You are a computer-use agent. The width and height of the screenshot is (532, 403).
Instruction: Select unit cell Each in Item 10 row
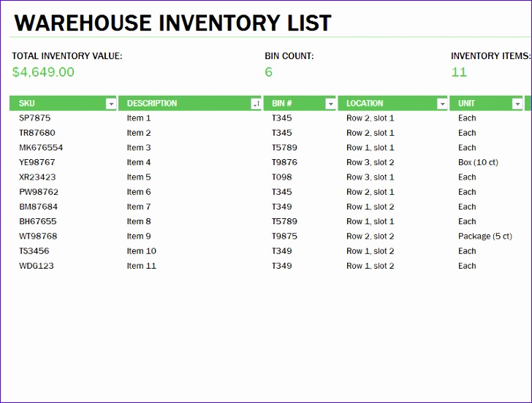[467, 251]
